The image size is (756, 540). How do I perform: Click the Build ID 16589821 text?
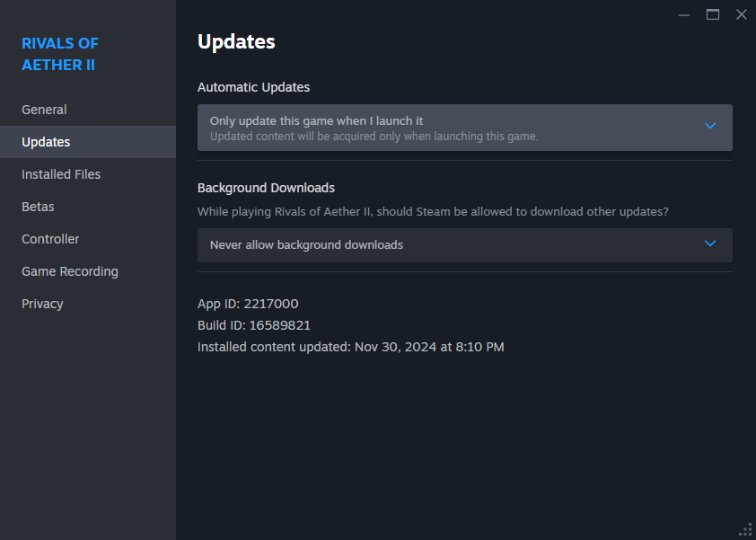(253, 325)
